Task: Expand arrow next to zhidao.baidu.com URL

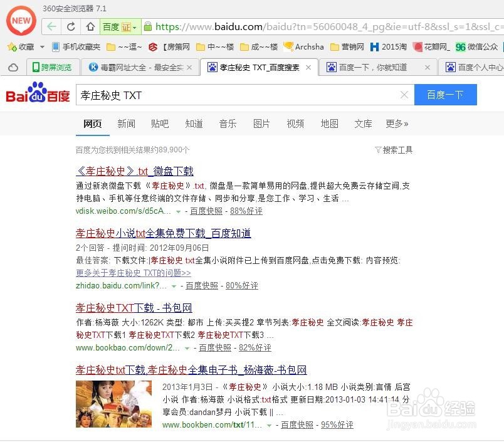Action: 174,286
